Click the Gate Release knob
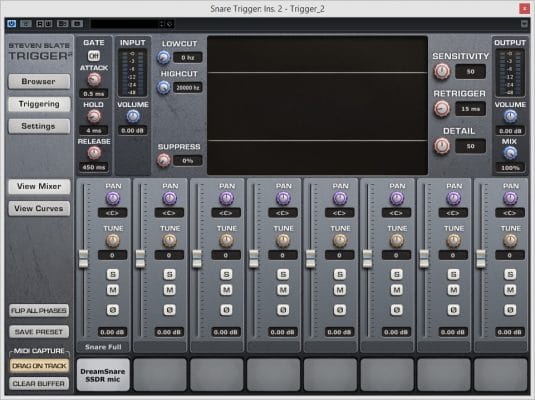 point(94,153)
